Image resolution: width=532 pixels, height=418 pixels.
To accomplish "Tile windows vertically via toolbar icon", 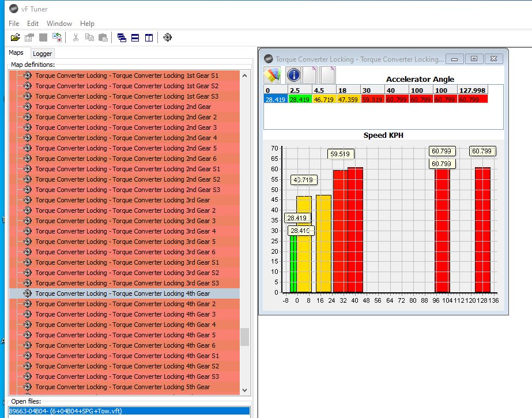I will click(x=149, y=37).
